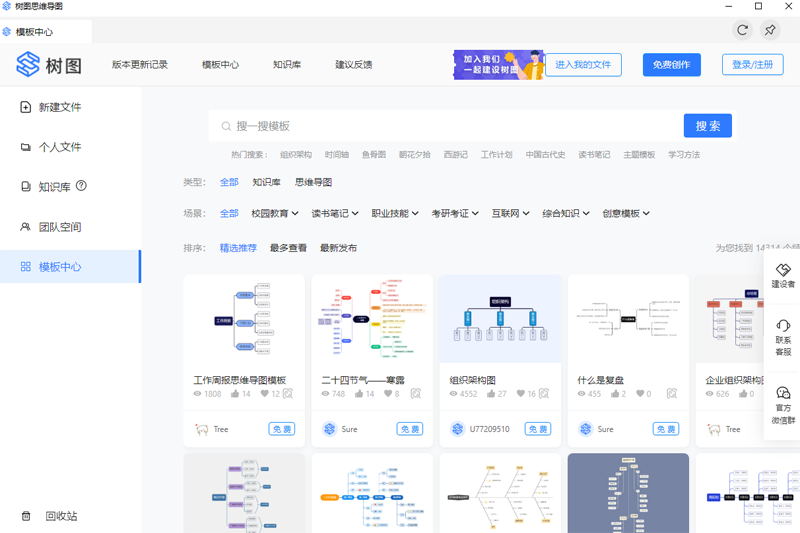Open the 官方微信群 chat icon
Screen dimensions: 800x533
783,394
